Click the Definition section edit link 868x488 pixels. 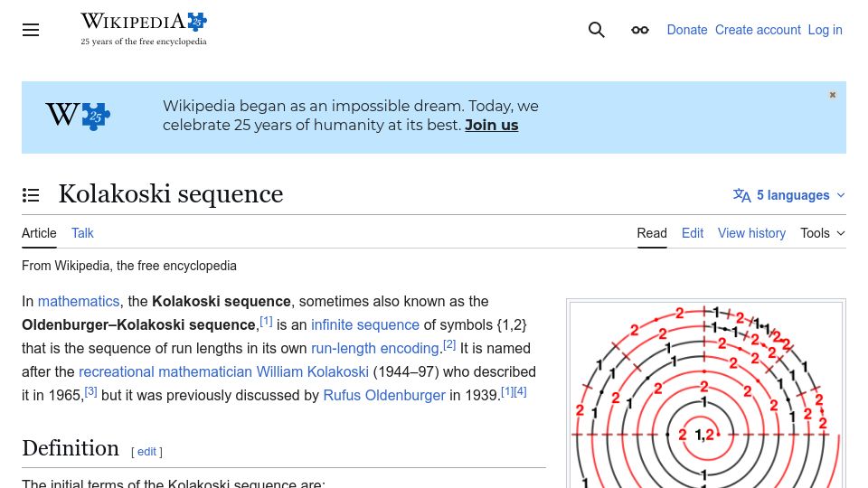tap(146, 452)
